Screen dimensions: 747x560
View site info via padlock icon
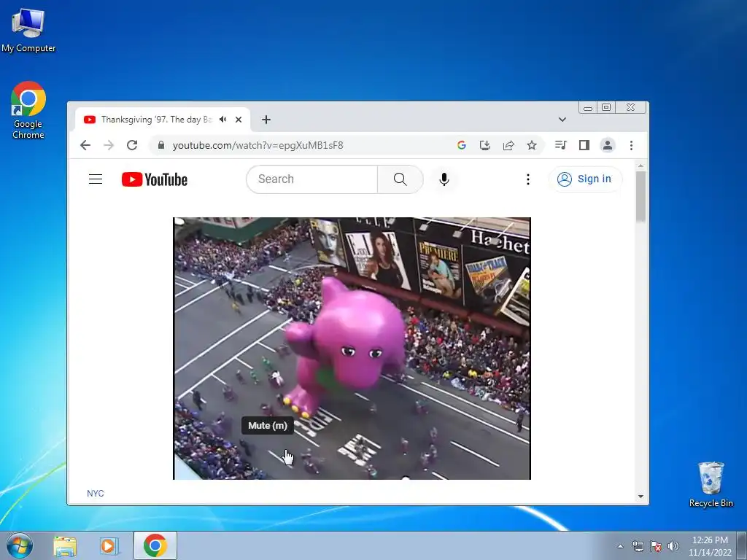[161, 145]
